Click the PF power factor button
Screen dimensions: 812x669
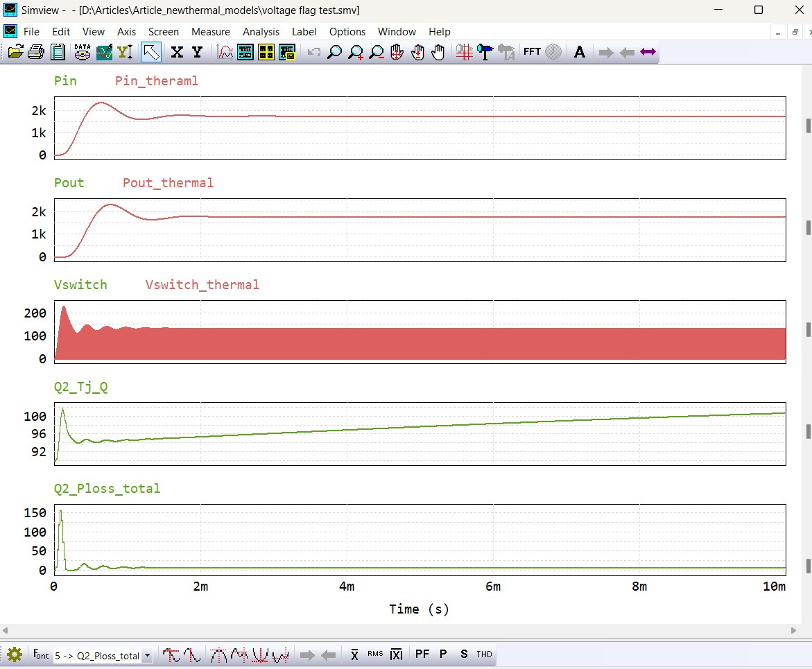coord(422,654)
